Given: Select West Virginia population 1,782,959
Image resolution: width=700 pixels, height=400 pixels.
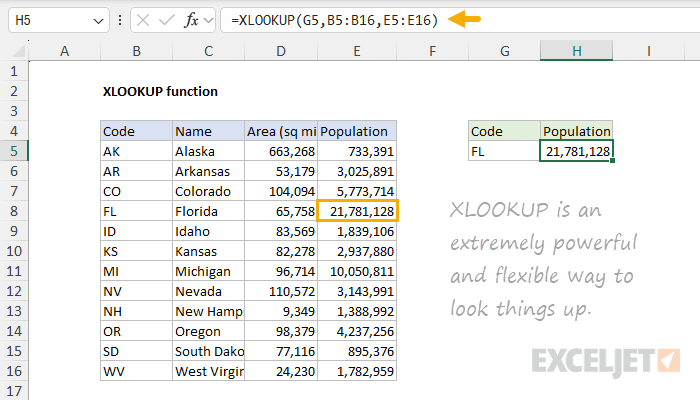Looking at the screenshot, I should (357, 371).
